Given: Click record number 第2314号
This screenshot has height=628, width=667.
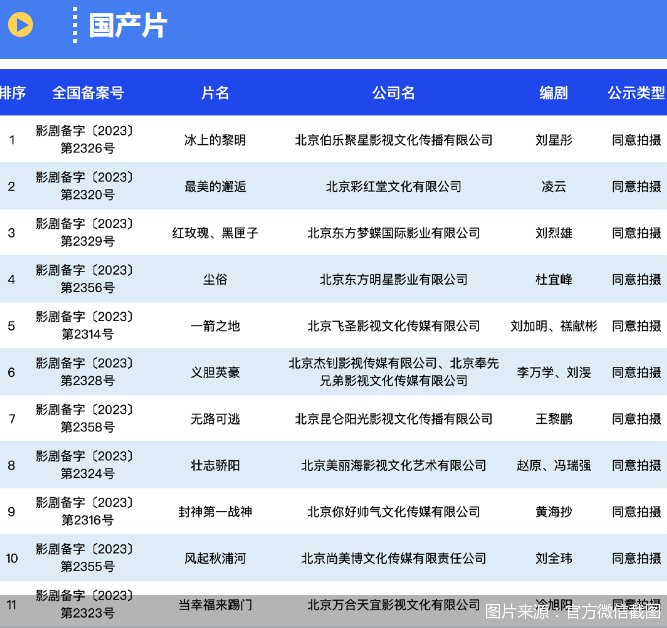Looking at the screenshot, I should click(88, 334).
